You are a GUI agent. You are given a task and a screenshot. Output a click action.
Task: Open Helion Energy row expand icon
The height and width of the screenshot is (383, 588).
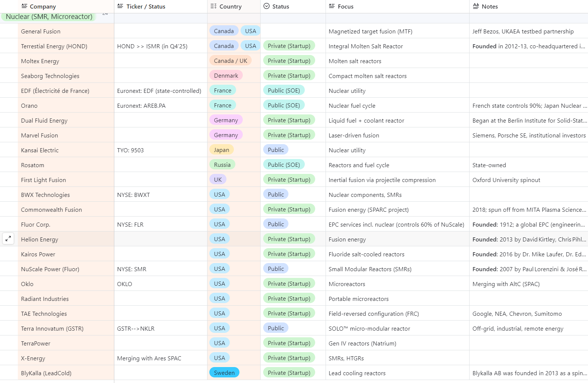8,239
